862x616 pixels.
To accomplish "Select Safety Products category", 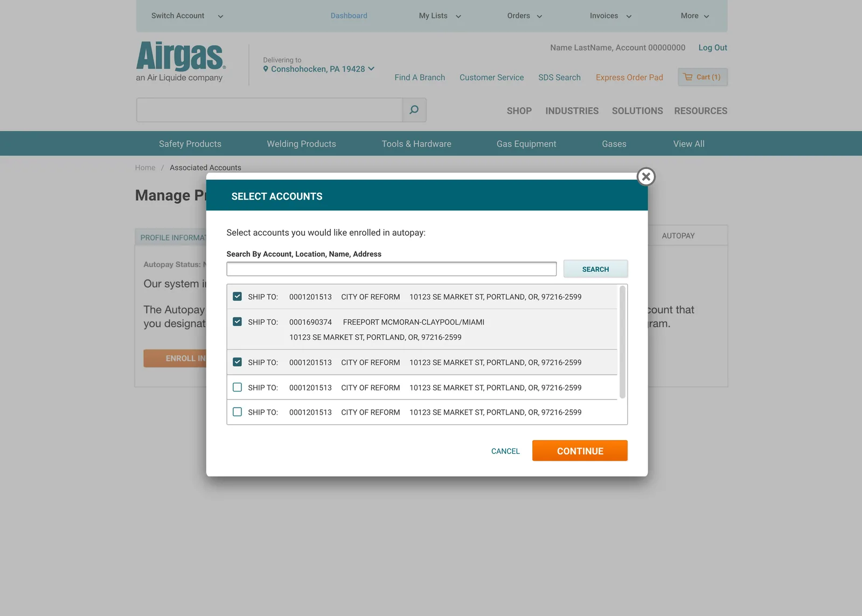I will (x=190, y=144).
